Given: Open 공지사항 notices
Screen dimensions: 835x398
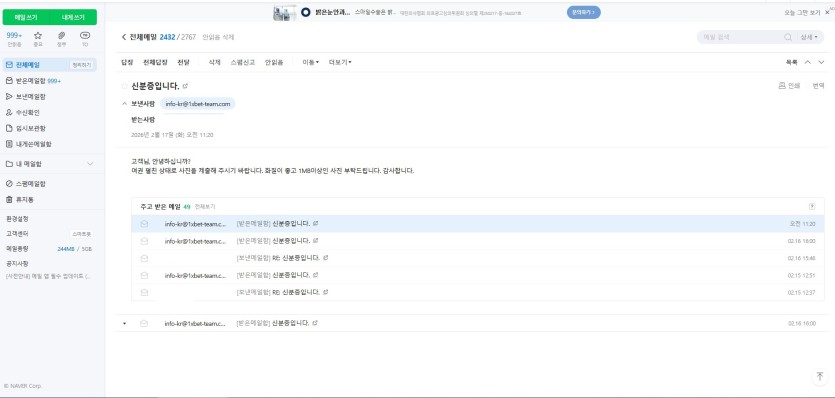Looking at the screenshot, I should pyautogui.click(x=17, y=264).
